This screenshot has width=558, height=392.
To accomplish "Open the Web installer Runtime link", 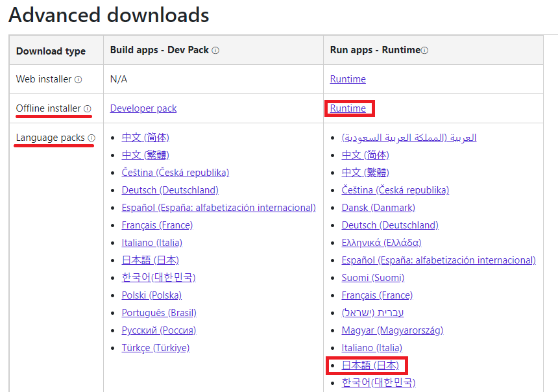I will click(348, 79).
